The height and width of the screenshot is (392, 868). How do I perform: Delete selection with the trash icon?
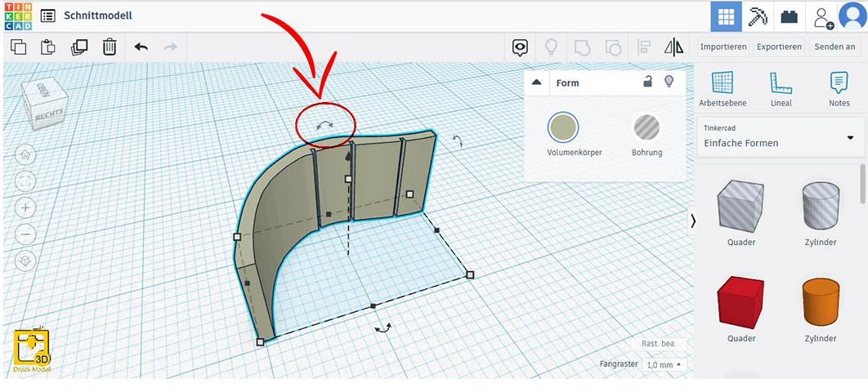pos(110,47)
